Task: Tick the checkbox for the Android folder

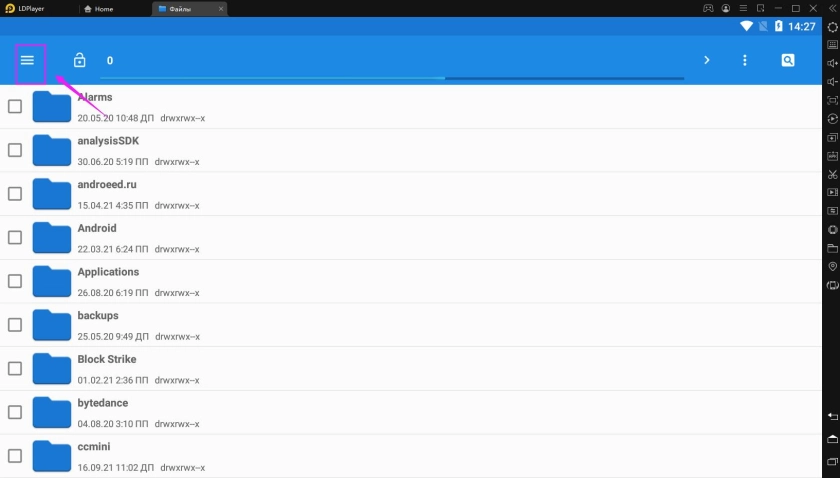Action: pos(15,237)
